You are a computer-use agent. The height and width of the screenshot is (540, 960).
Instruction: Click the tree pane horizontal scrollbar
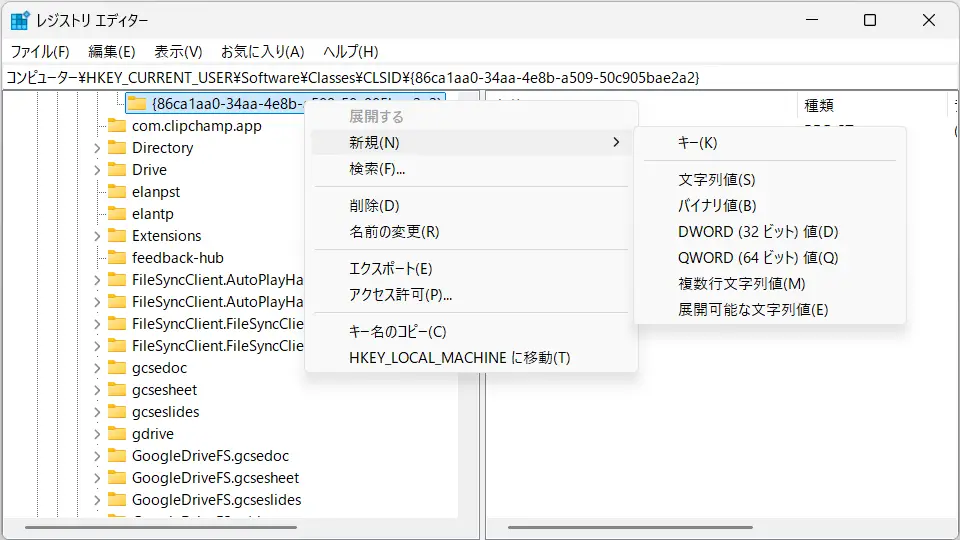click(161, 527)
